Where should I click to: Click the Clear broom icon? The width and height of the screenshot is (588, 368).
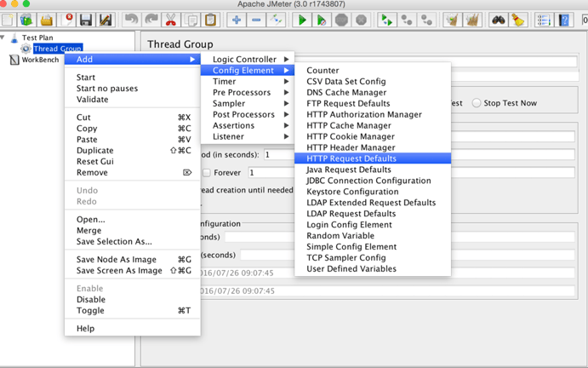tap(452, 20)
